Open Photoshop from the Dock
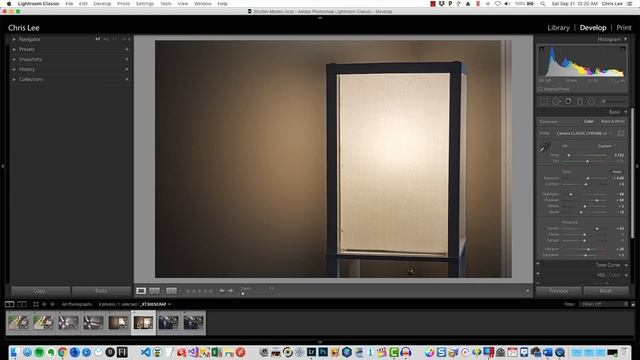 (x=323, y=352)
